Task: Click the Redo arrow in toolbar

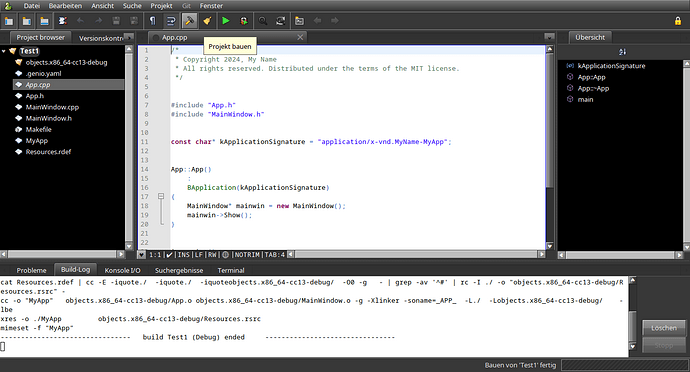Action: [98, 21]
